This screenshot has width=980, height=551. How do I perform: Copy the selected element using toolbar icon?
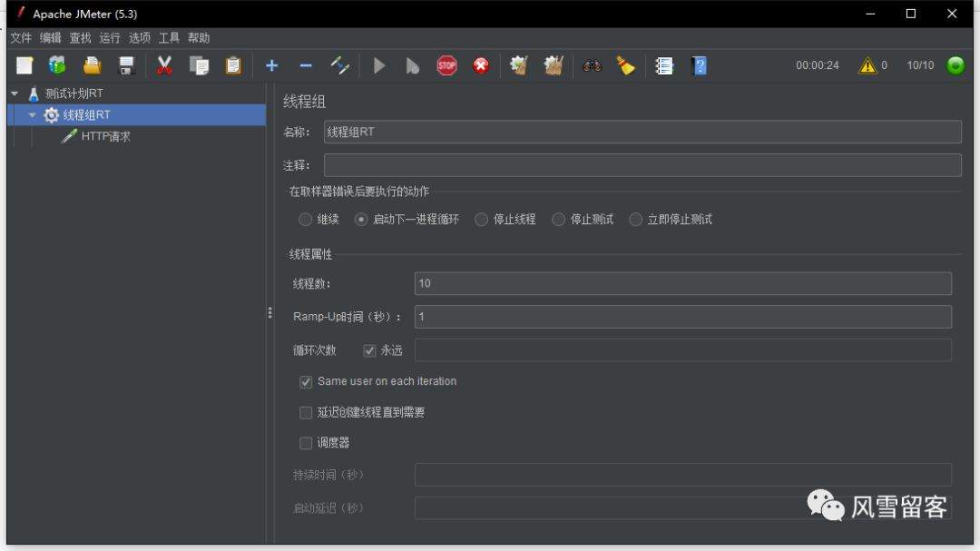click(x=199, y=65)
